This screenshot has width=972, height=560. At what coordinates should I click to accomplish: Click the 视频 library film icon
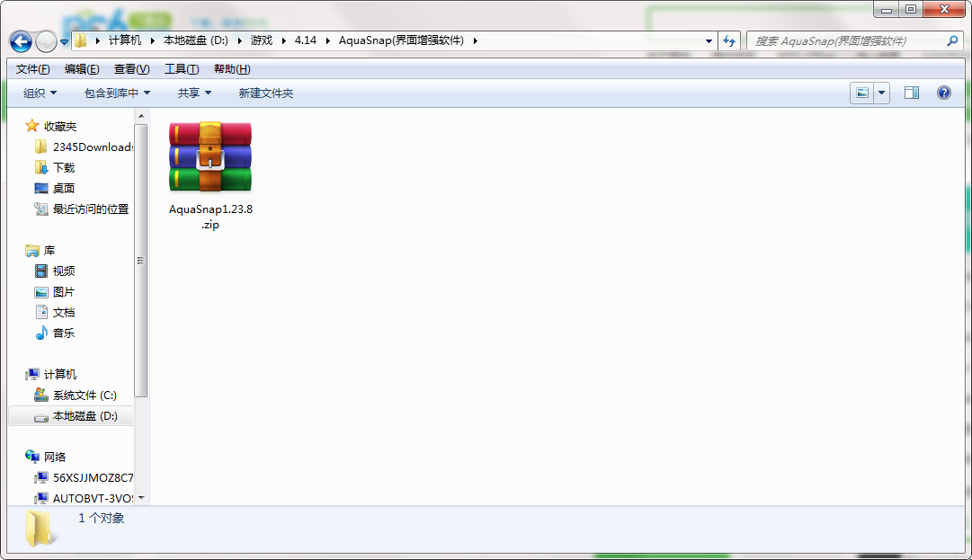click(41, 271)
